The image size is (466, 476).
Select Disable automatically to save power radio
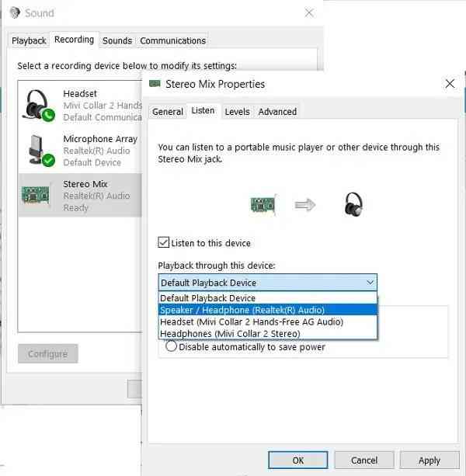(171, 346)
